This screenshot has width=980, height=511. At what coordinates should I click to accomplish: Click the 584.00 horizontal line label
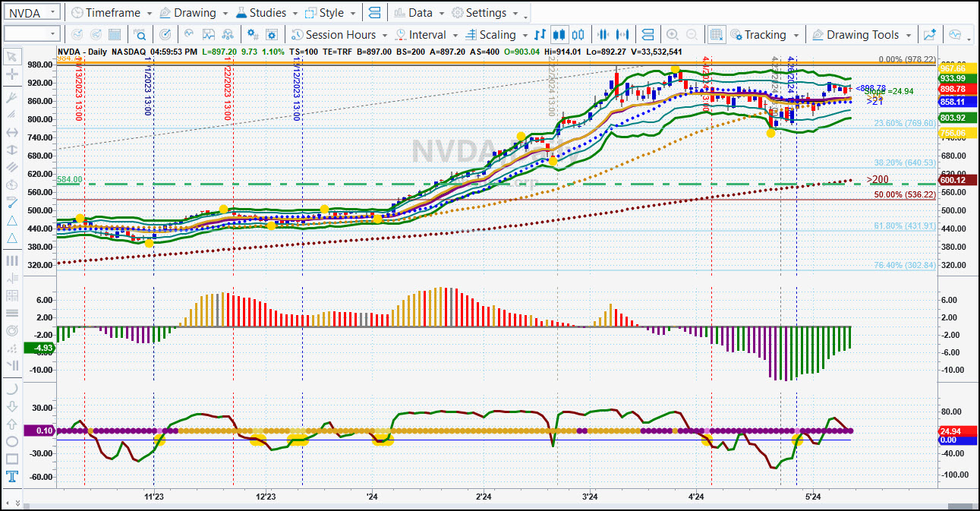tap(68, 179)
